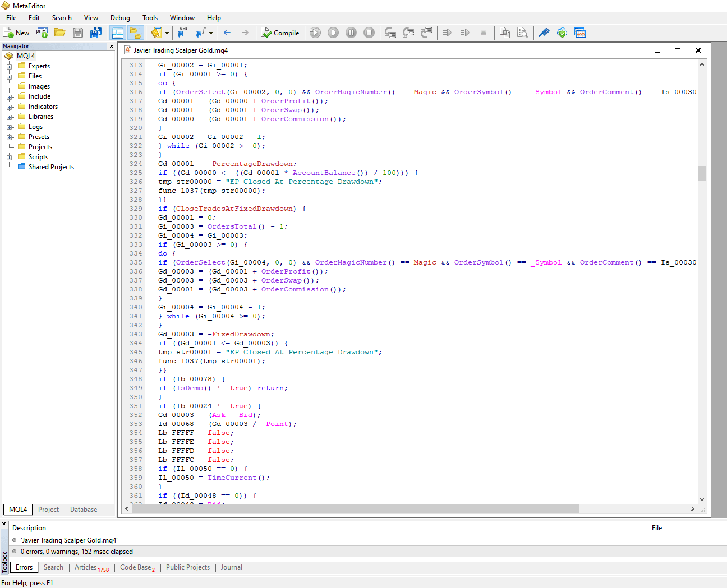
Task: Open the styler dropdown arrow
Action: tap(167, 33)
